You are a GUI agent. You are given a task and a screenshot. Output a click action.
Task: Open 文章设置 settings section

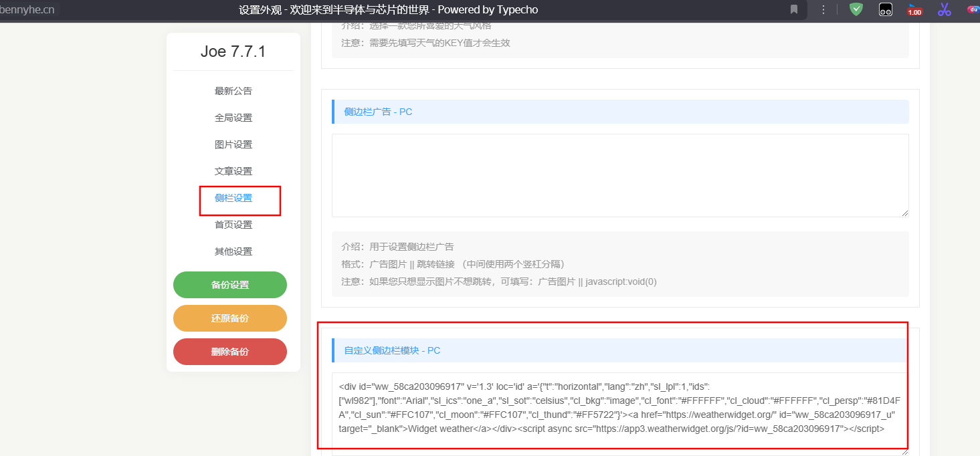tap(233, 171)
